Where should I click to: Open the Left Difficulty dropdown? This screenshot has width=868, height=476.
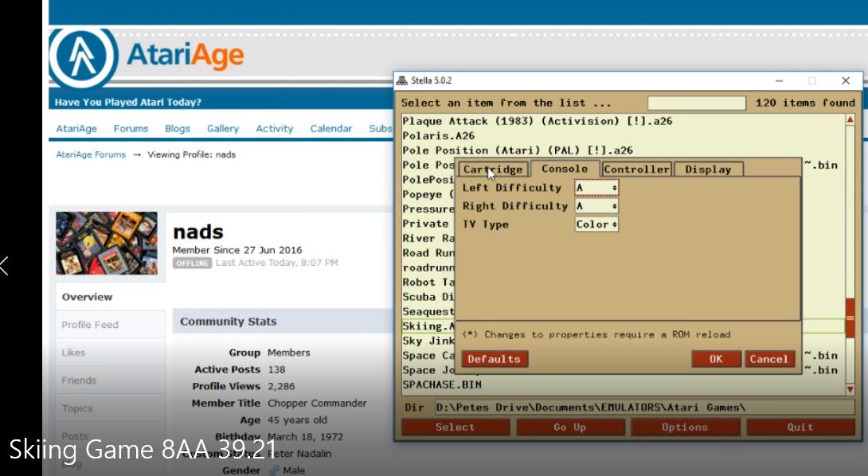596,188
